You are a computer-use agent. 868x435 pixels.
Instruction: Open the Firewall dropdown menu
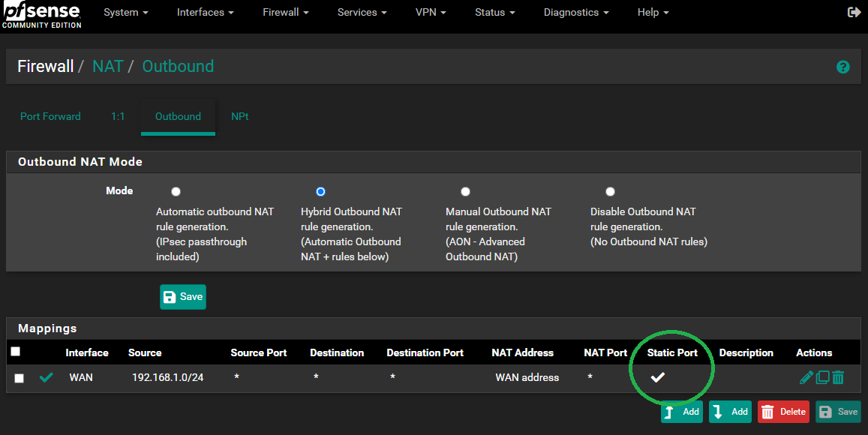[x=286, y=12]
